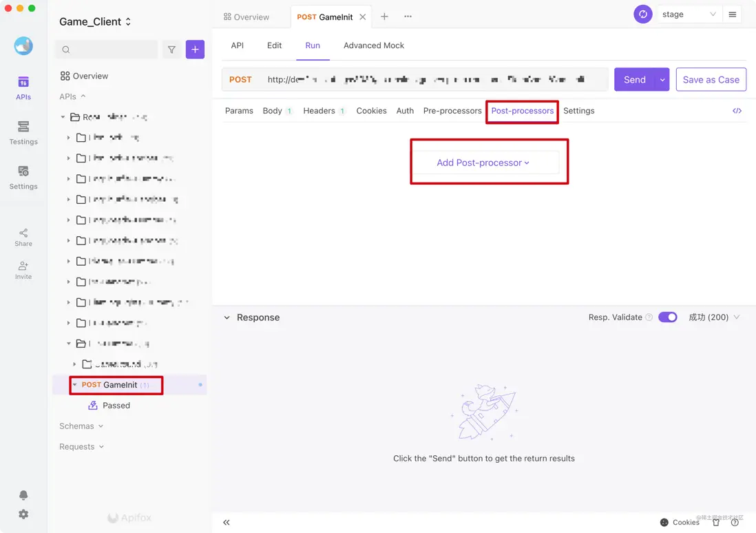Collapse the Response section chevron
The image size is (756, 533).
pos(227,317)
